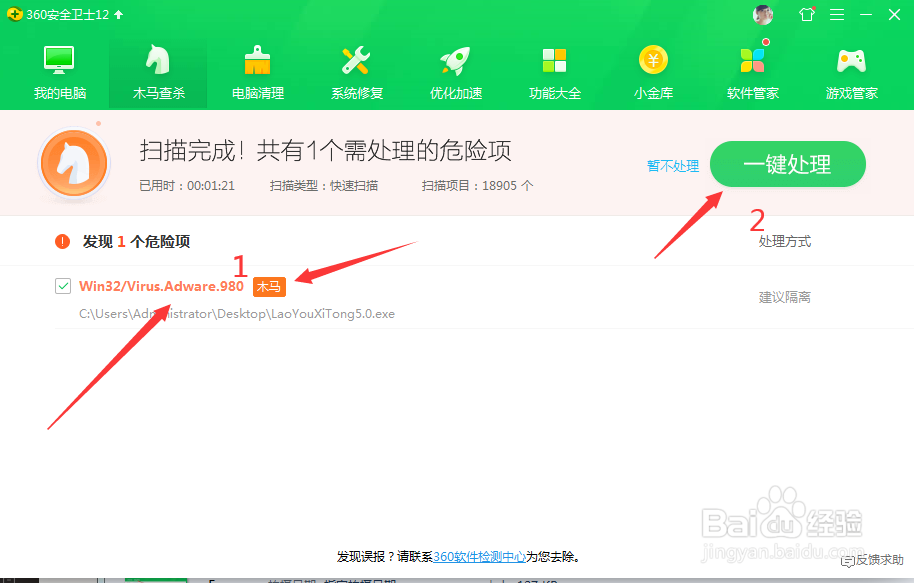Open 游戏管家 game manager

(851, 70)
